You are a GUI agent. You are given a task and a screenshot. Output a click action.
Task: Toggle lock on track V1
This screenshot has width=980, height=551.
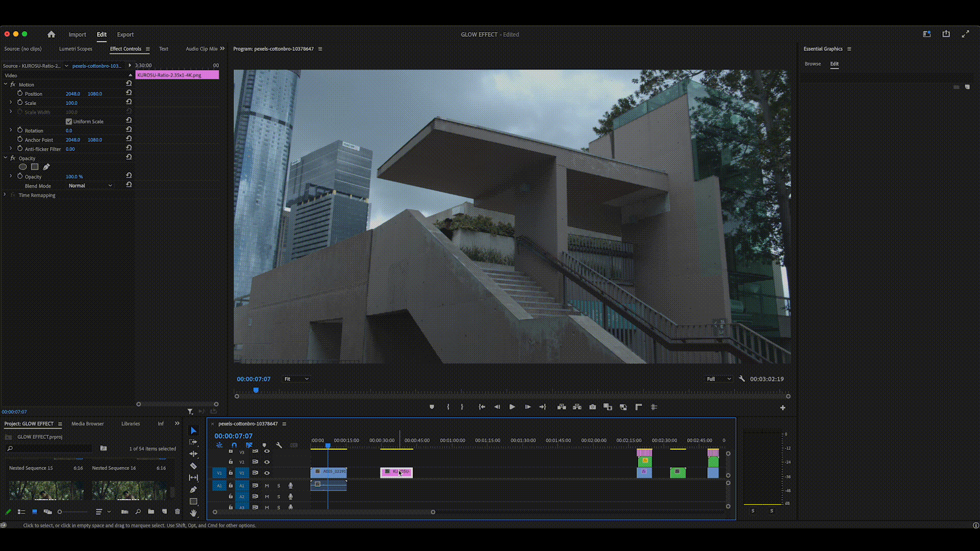231,473
